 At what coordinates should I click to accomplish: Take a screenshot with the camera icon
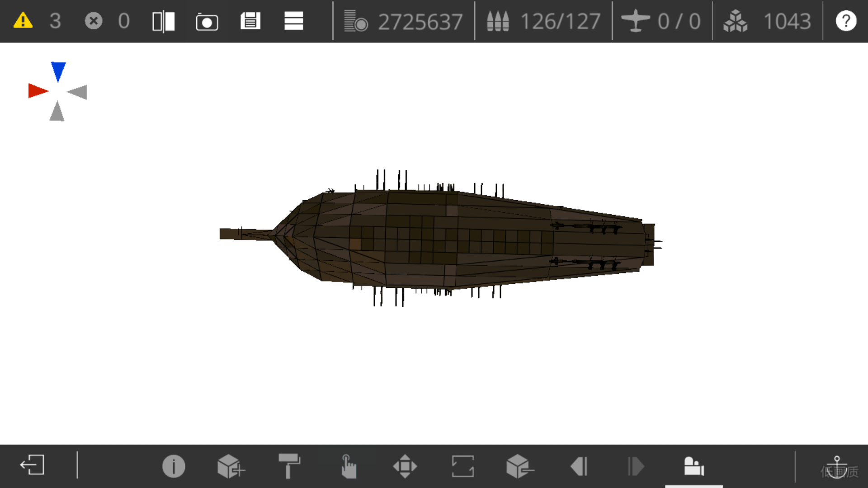[x=207, y=21]
